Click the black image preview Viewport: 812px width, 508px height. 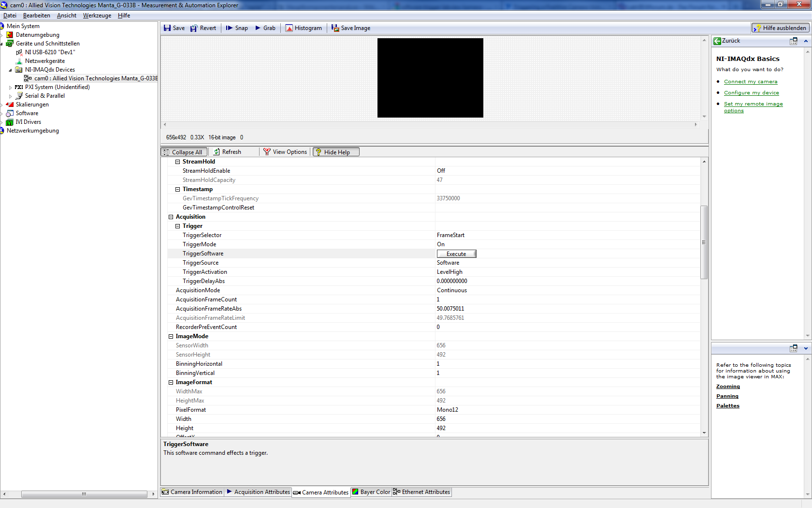tap(430, 78)
